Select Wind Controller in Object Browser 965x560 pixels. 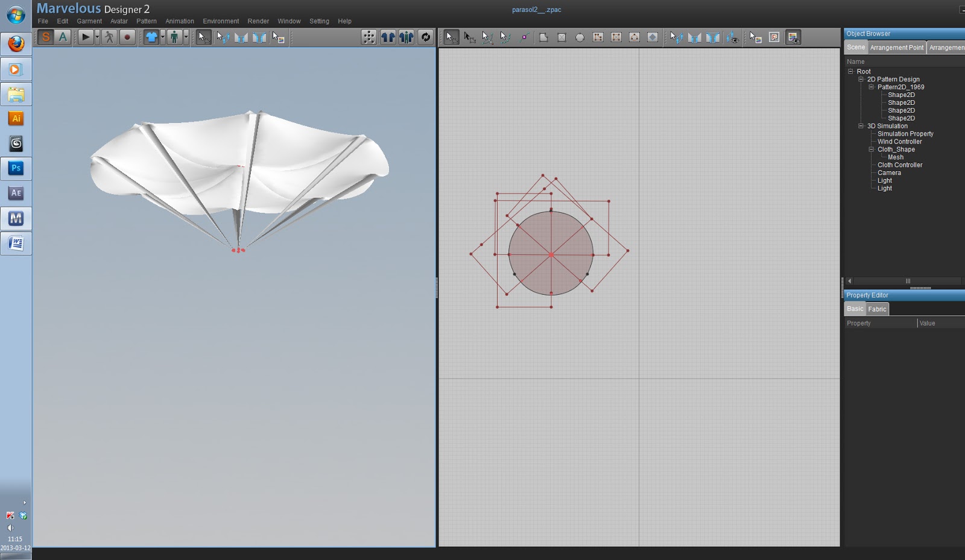pos(899,142)
